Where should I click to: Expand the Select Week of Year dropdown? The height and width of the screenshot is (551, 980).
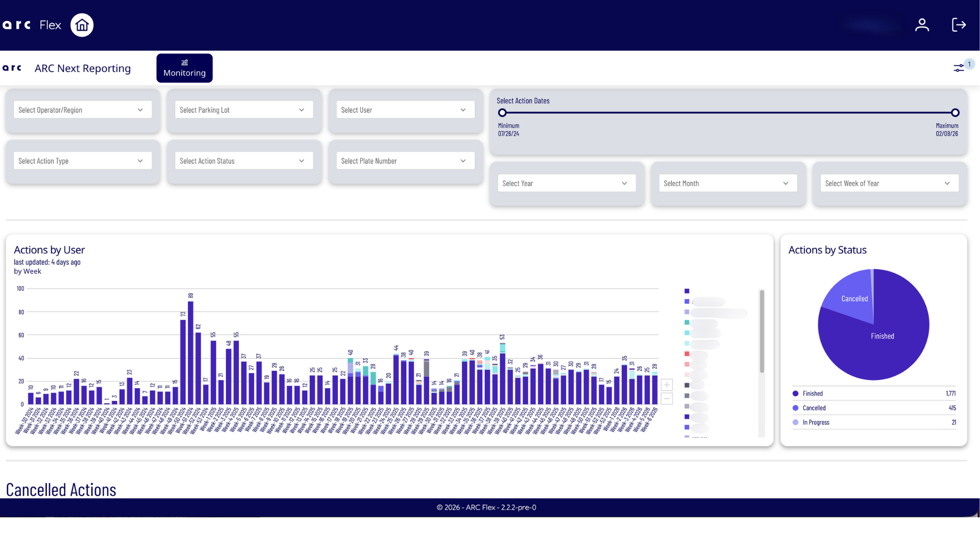[x=888, y=183]
